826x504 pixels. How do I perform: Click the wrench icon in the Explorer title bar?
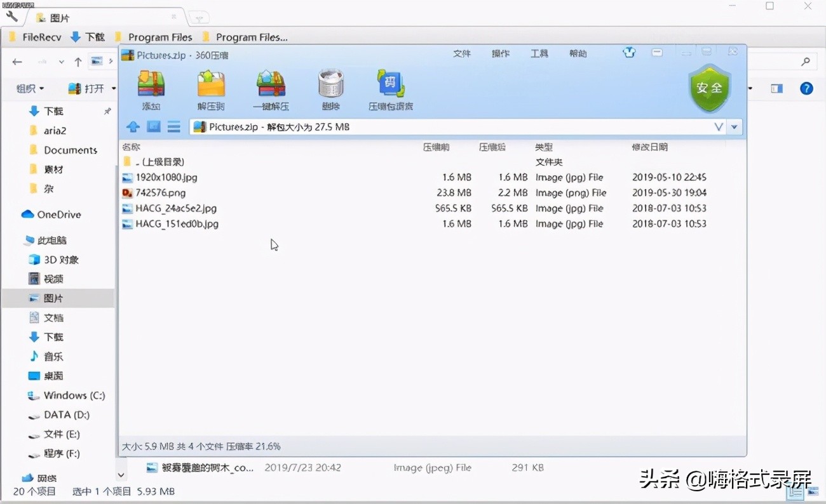[12, 17]
